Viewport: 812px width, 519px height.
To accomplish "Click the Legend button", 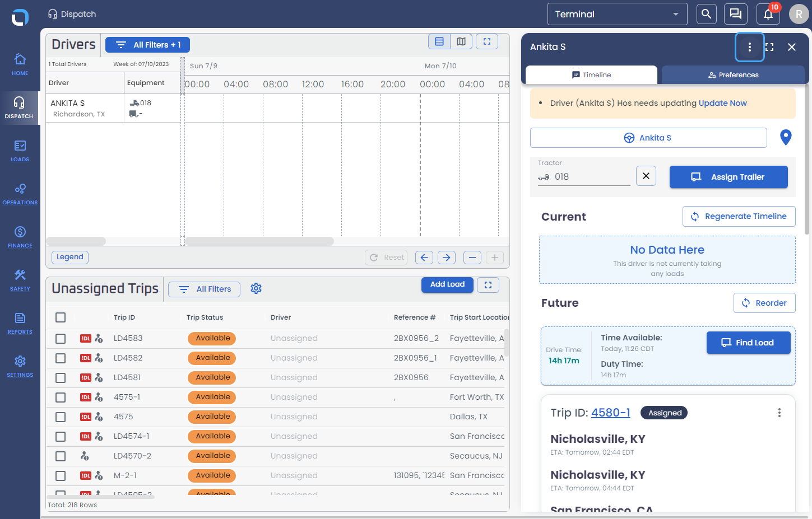I will click(x=70, y=257).
